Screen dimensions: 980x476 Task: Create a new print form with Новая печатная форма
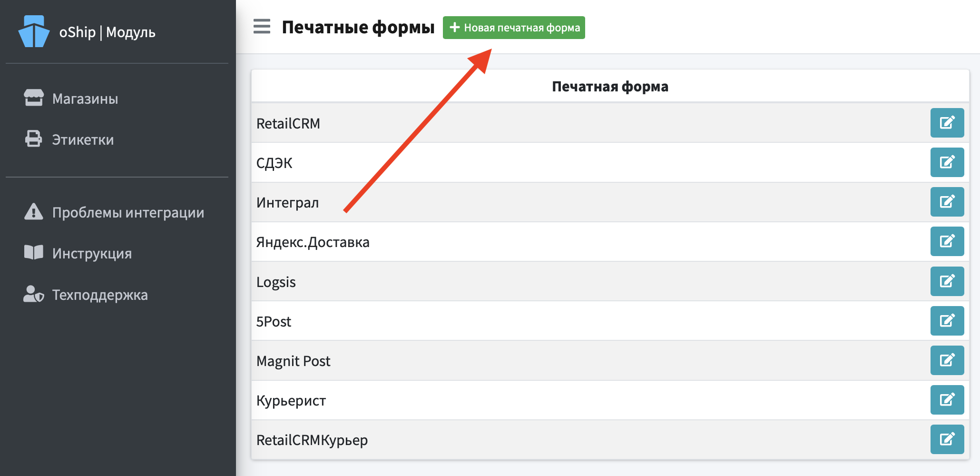tap(514, 28)
